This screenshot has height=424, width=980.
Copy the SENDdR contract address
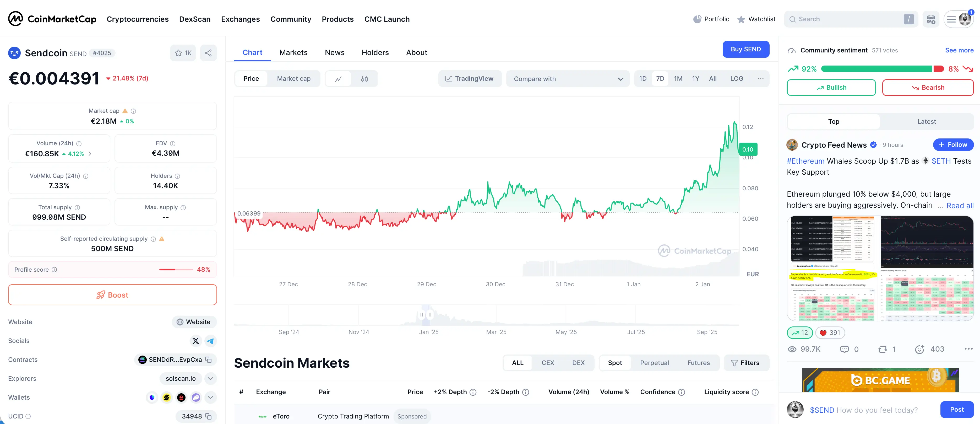click(209, 360)
